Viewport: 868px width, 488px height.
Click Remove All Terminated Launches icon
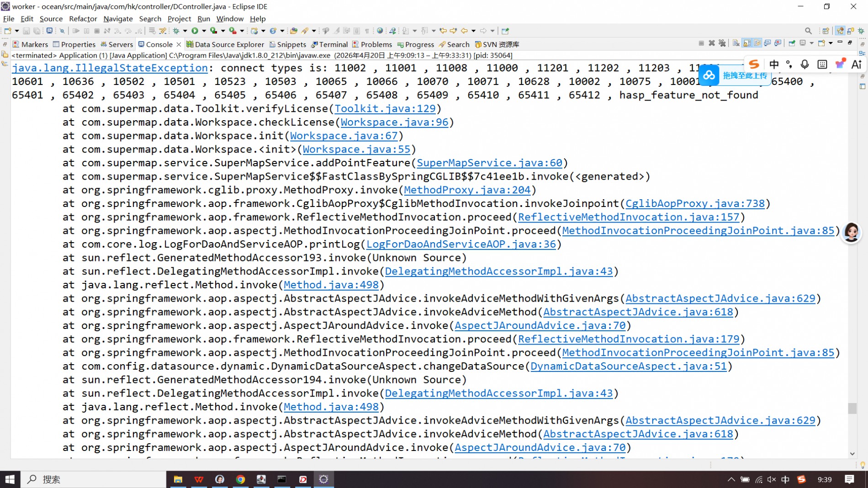coord(722,43)
